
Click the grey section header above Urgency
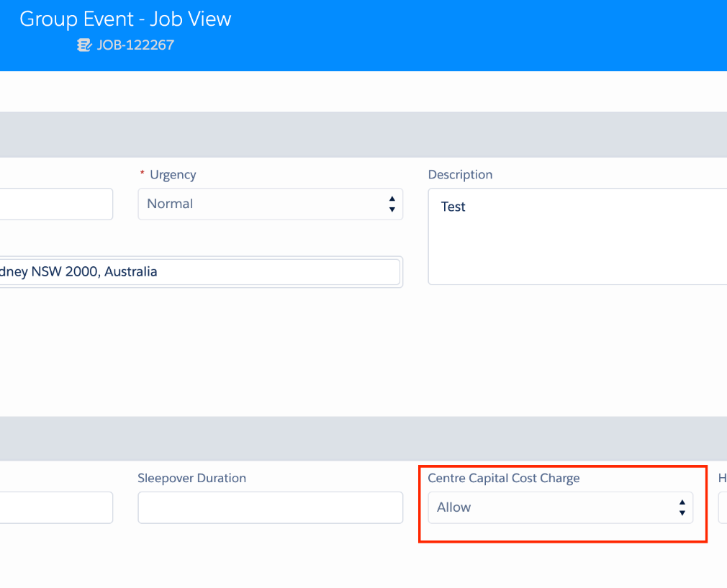click(363, 135)
